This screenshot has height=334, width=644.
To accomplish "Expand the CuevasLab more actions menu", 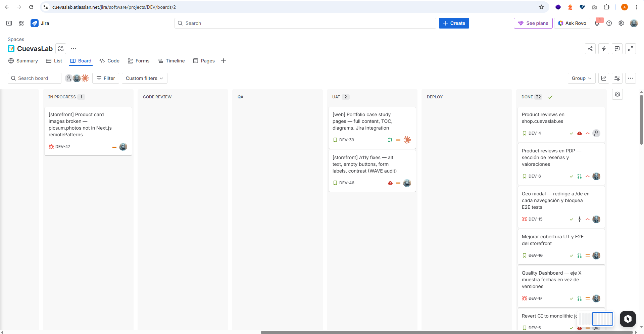I will [x=73, y=49].
